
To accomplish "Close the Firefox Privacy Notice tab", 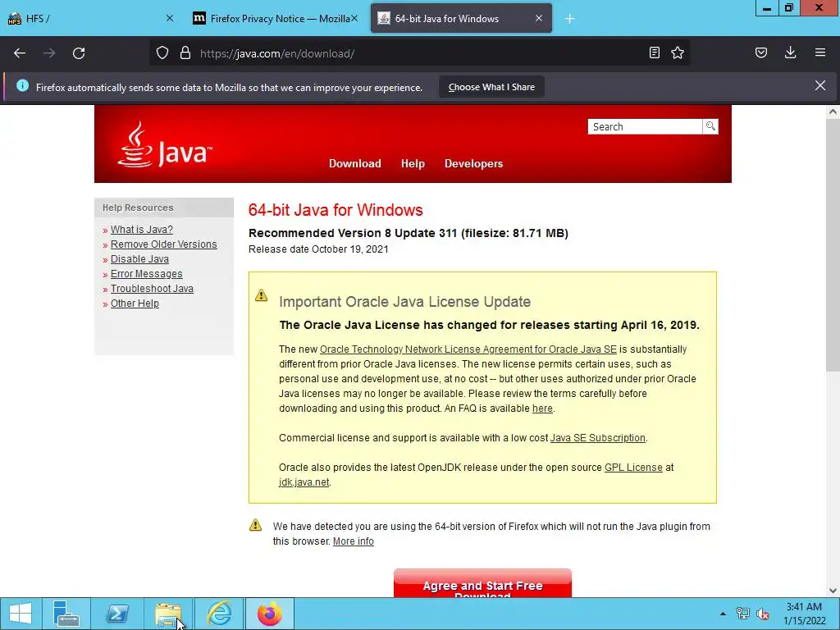I will (x=354, y=19).
